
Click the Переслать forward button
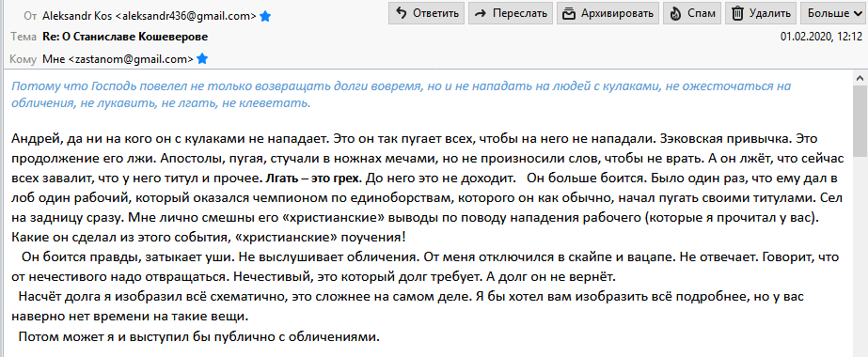(x=511, y=13)
